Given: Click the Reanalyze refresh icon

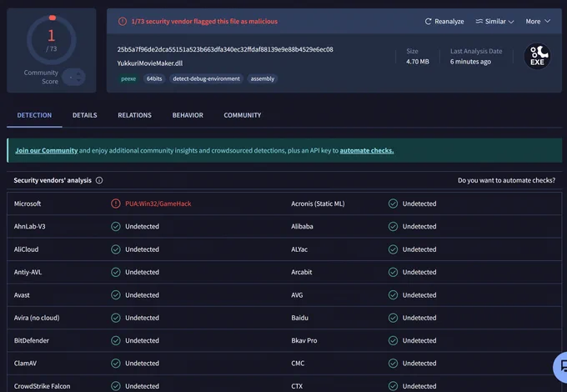Looking at the screenshot, I should click(x=428, y=22).
